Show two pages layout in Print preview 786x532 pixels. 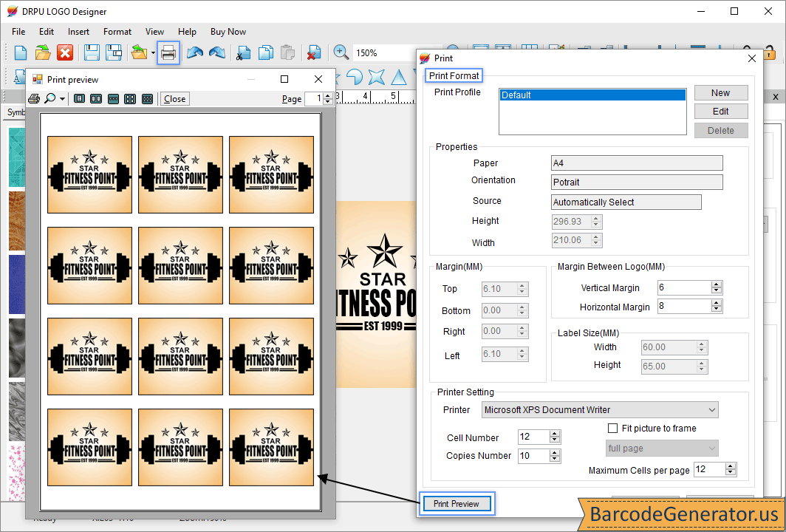point(96,99)
